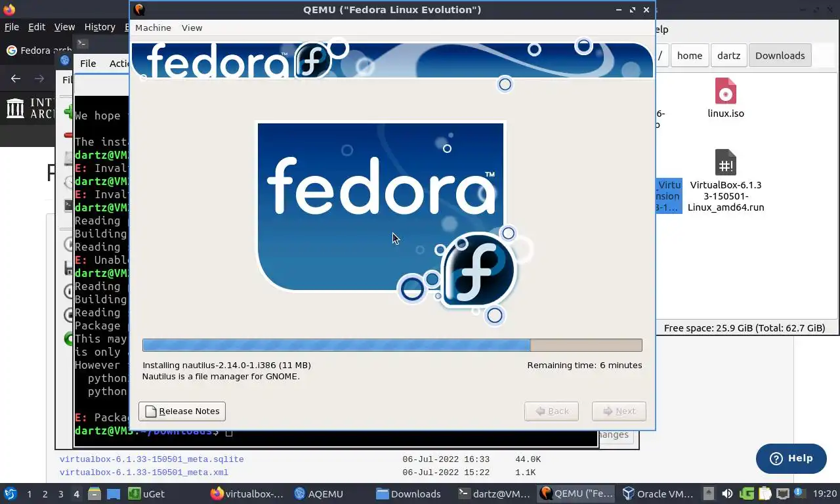
Task: Select linux.iso file in file manager
Action: point(726,98)
